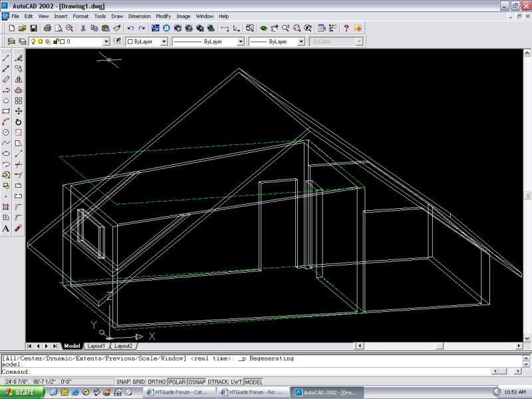
Task: Toggle layer 0 on/off lightbulb
Action: click(33, 41)
